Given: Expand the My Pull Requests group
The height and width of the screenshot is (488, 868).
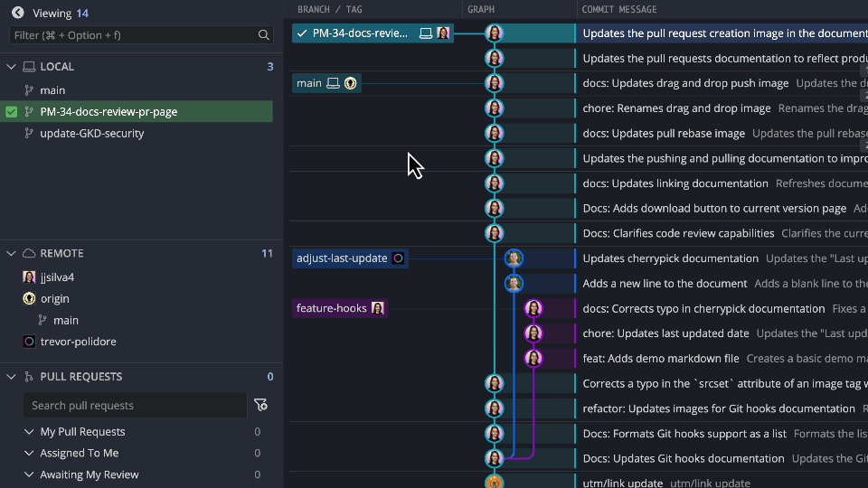Looking at the screenshot, I should [29, 432].
